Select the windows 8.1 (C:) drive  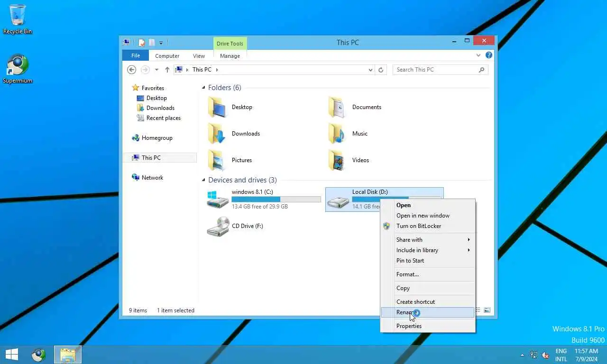(264, 200)
